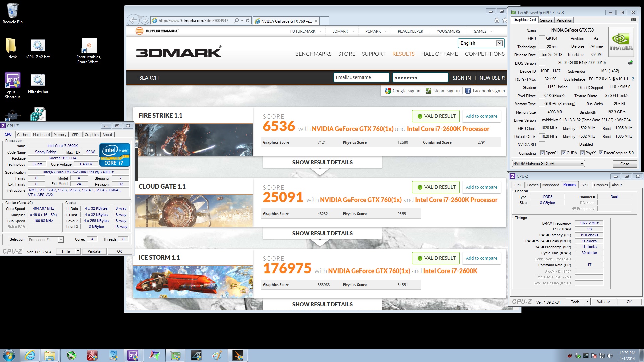Show result details for Fire Strike 1.1

322,162
